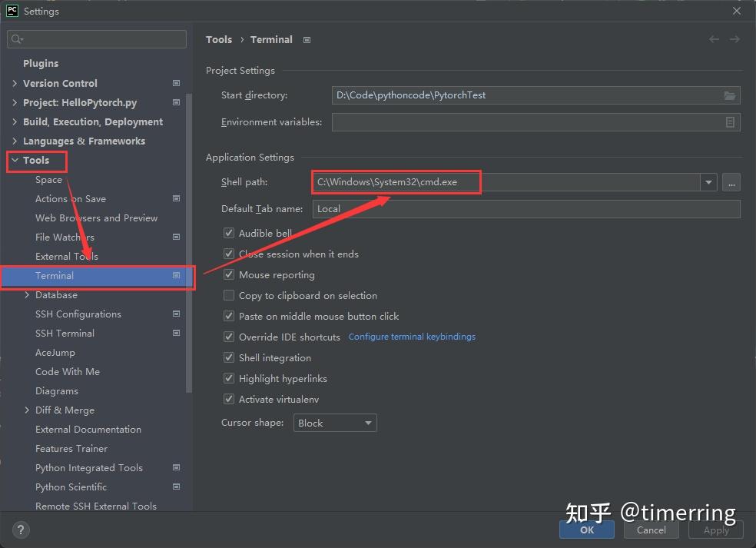Screen dimensions: 756x548
Task: Click the Cancel button
Action: 651,530
